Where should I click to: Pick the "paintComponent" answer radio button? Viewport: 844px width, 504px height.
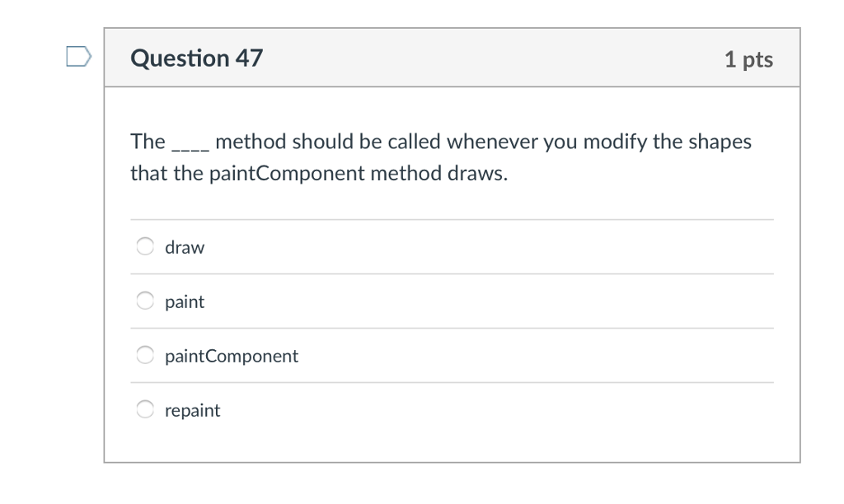(x=145, y=355)
